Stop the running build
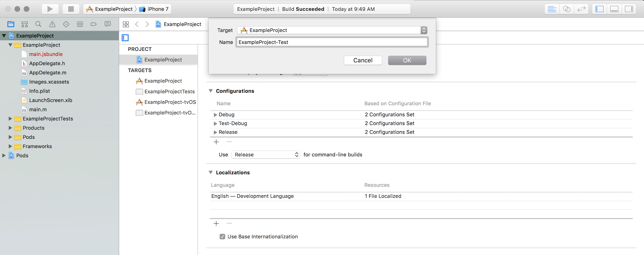Image resolution: width=644 pixels, height=255 pixels. point(71,9)
